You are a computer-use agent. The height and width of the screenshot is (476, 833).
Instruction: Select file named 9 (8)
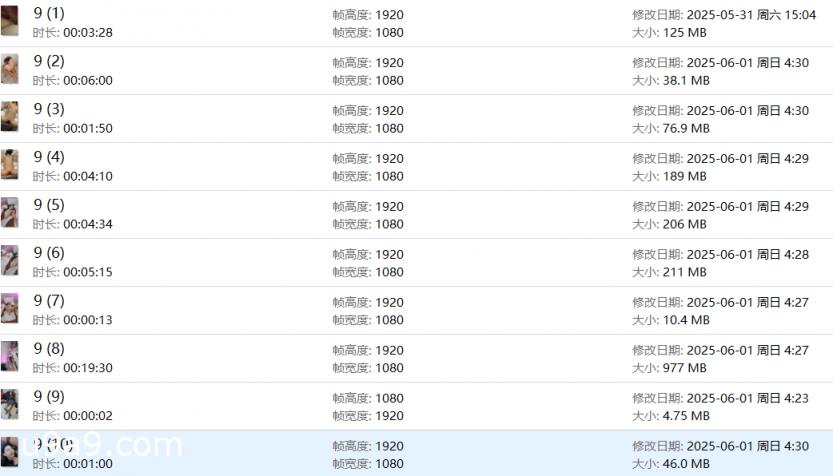(x=49, y=348)
